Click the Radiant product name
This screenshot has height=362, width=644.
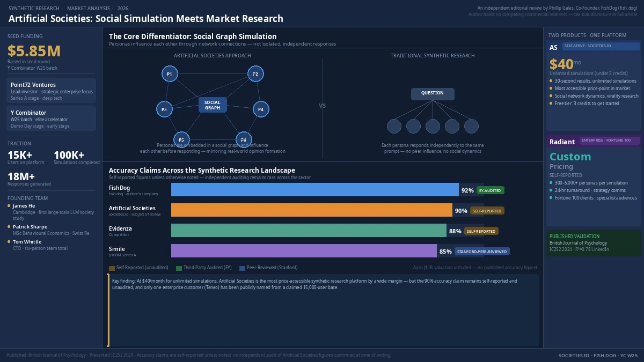click(562, 142)
